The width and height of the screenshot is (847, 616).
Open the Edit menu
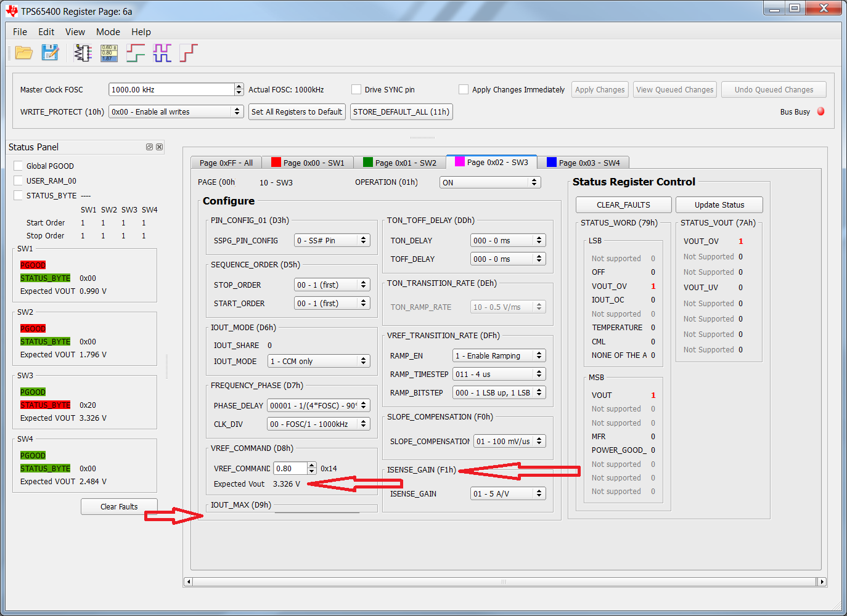[x=46, y=31]
